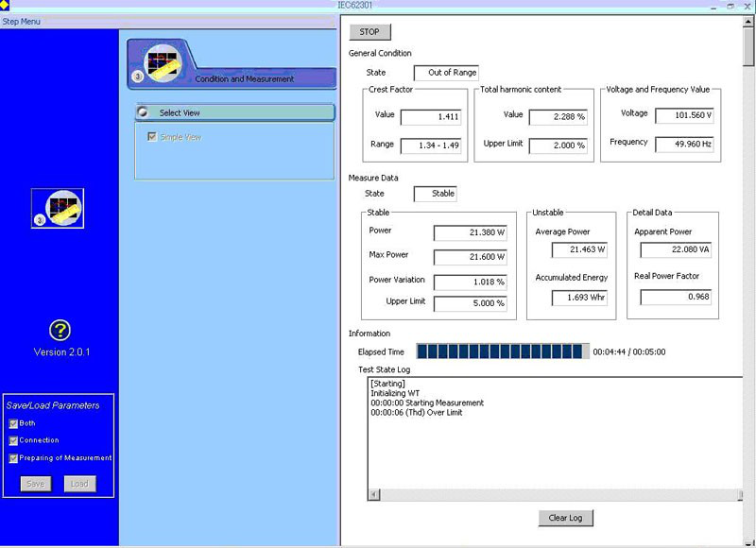Image resolution: width=756 pixels, height=548 pixels.
Task: Click the Stable Upper Limit 5.000 % field
Action: [x=470, y=303]
